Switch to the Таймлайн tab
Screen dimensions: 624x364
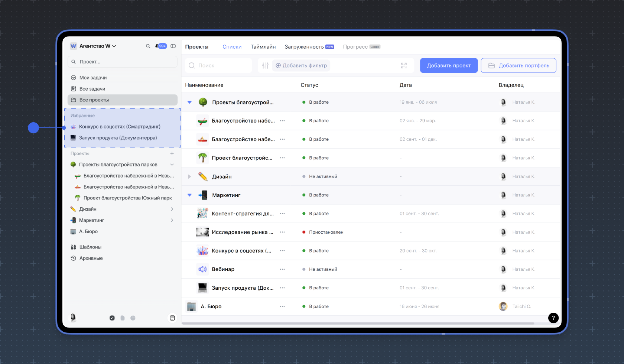263,47
